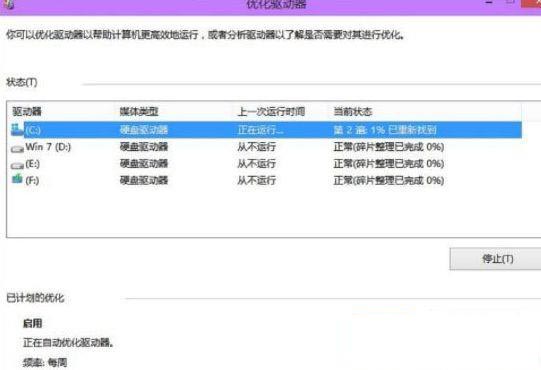Screen dimensions: 541x370
Task: Click the F: drive icon
Action: click(x=17, y=179)
